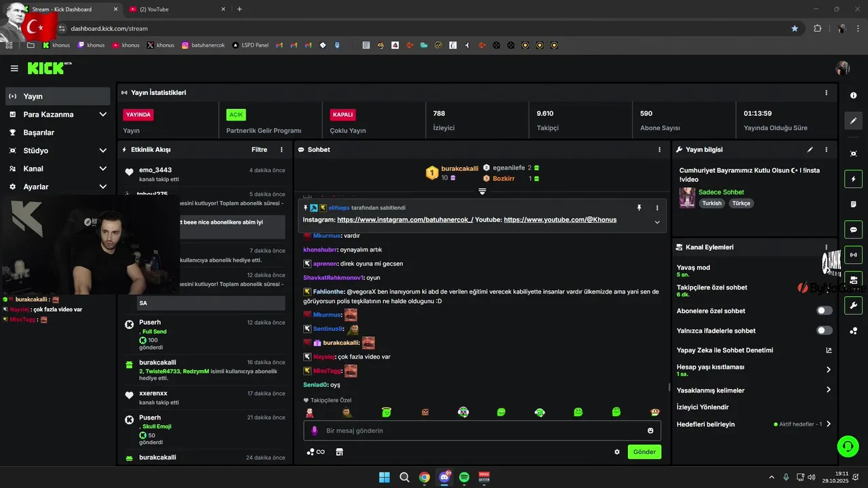Bookmark the page with the Chrome address bar star
Image resolution: width=868 pixels, height=488 pixels.
795,28
